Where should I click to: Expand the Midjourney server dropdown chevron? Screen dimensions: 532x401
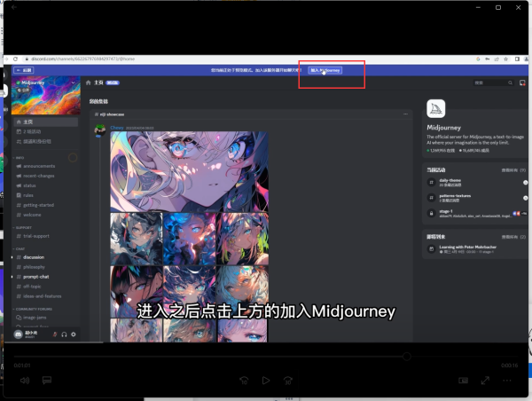73,83
